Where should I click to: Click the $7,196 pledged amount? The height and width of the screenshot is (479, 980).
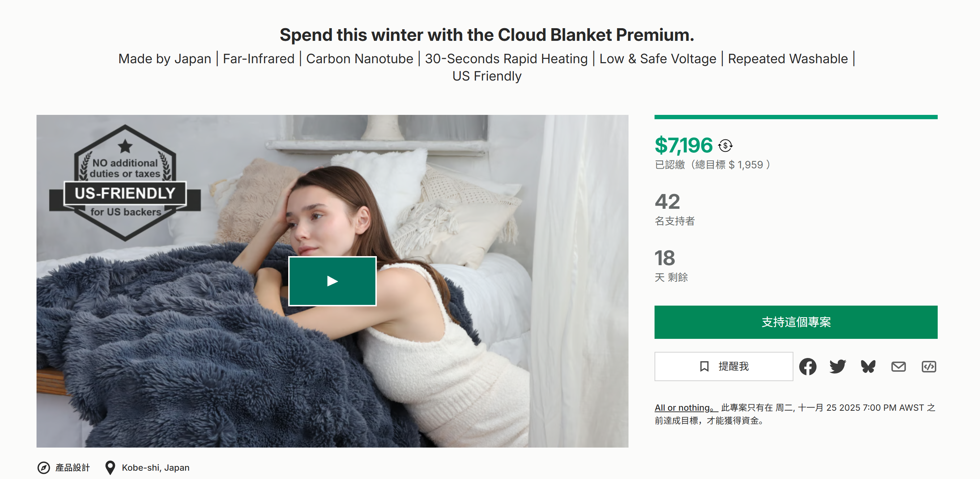click(x=683, y=145)
